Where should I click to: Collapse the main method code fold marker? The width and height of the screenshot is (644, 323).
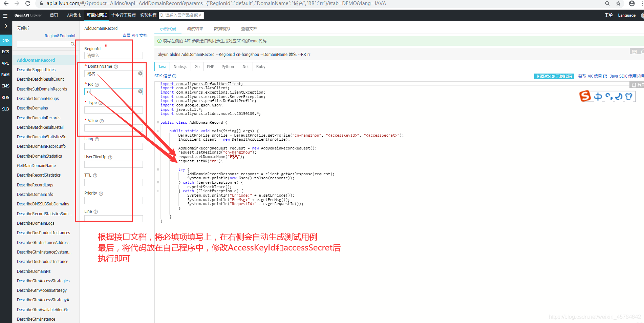tap(158, 131)
